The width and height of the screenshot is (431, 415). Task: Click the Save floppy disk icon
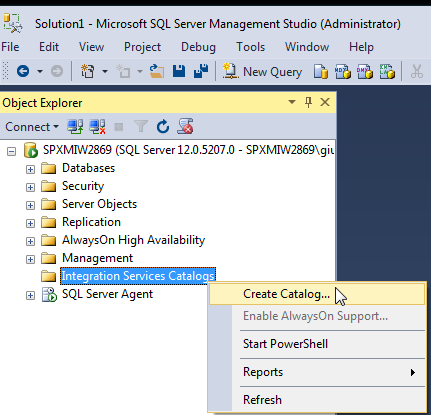tap(179, 71)
